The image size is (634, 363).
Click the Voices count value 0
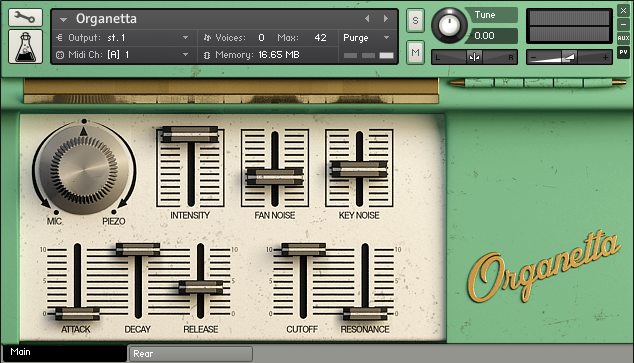[261, 38]
